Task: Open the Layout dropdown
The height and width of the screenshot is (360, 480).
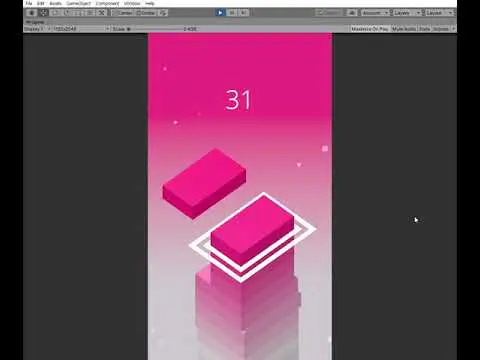Action: click(x=437, y=13)
